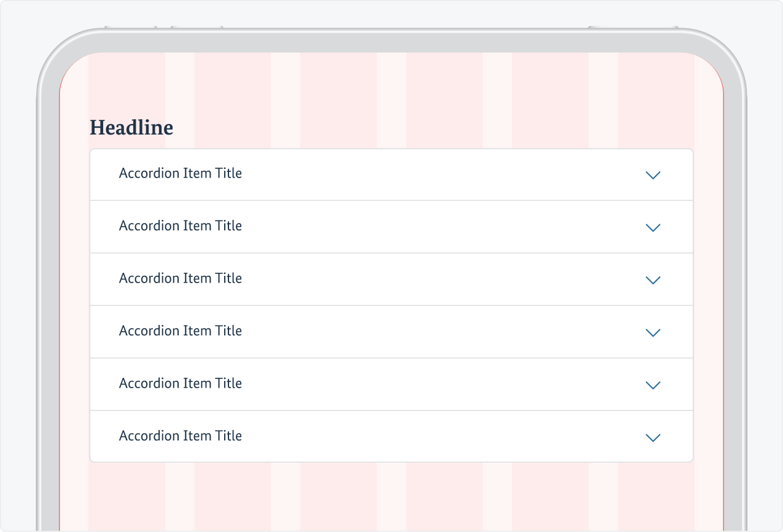Click blank center of fourth accordion row

coord(430,332)
